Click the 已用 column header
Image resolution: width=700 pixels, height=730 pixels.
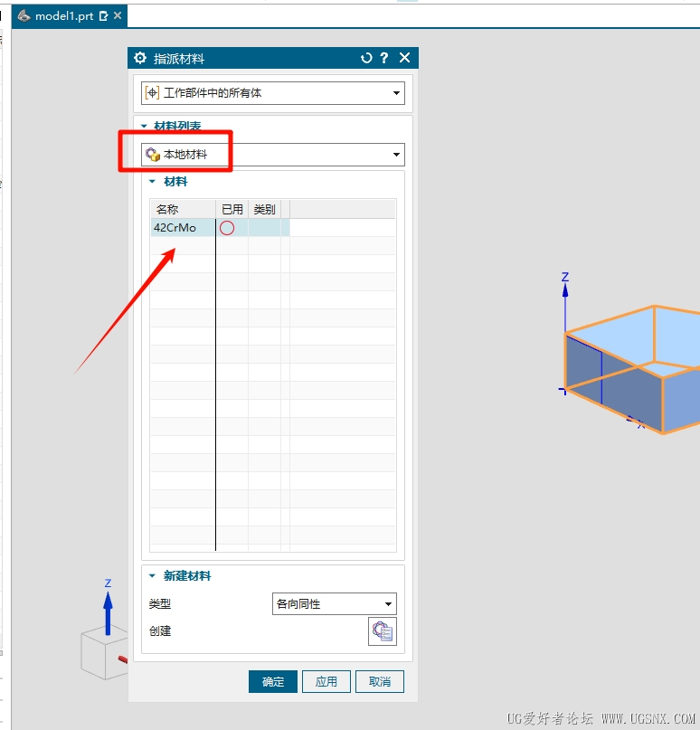pyautogui.click(x=232, y=210)
